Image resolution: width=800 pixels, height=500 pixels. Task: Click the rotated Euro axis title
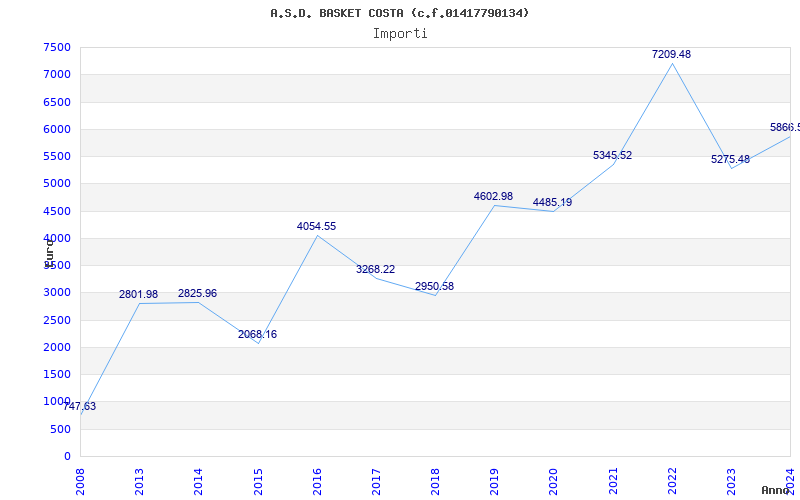tap(49, 253)
